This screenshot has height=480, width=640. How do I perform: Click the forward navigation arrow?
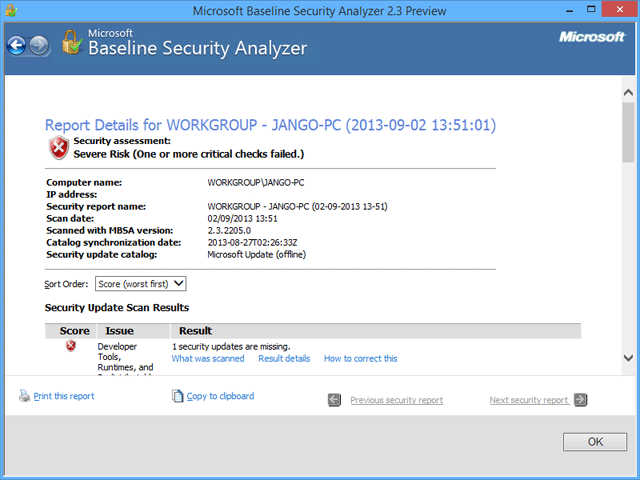(x=39, y=46)
